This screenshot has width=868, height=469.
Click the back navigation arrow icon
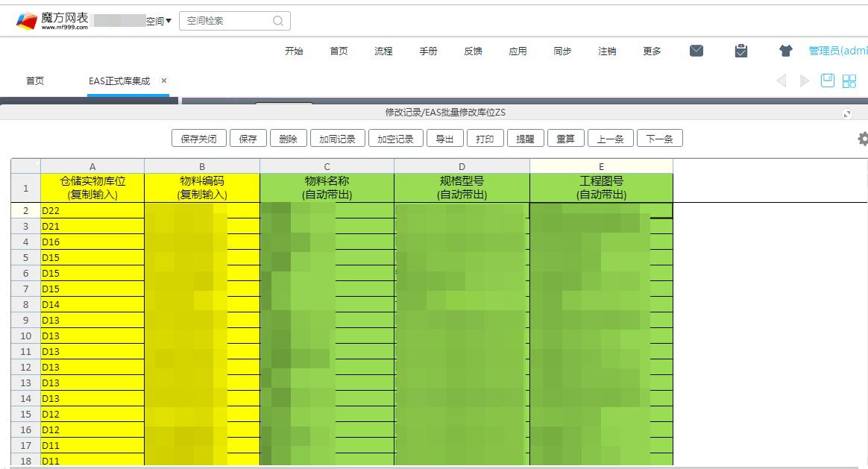[x=781, y=81]
